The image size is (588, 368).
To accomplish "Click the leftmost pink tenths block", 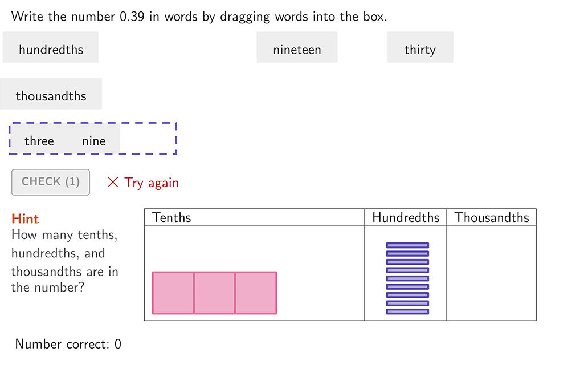I will pyautogui.click(x=173, y=293).
